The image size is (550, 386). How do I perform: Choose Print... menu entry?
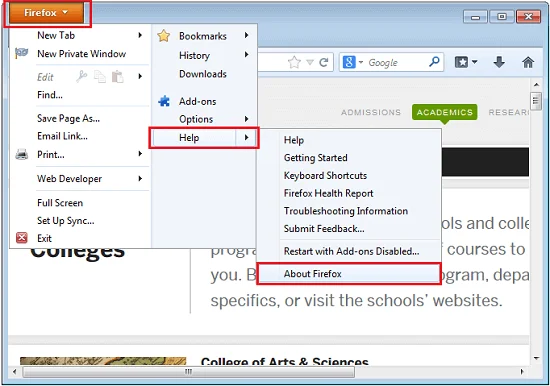[x=51, y=154]
